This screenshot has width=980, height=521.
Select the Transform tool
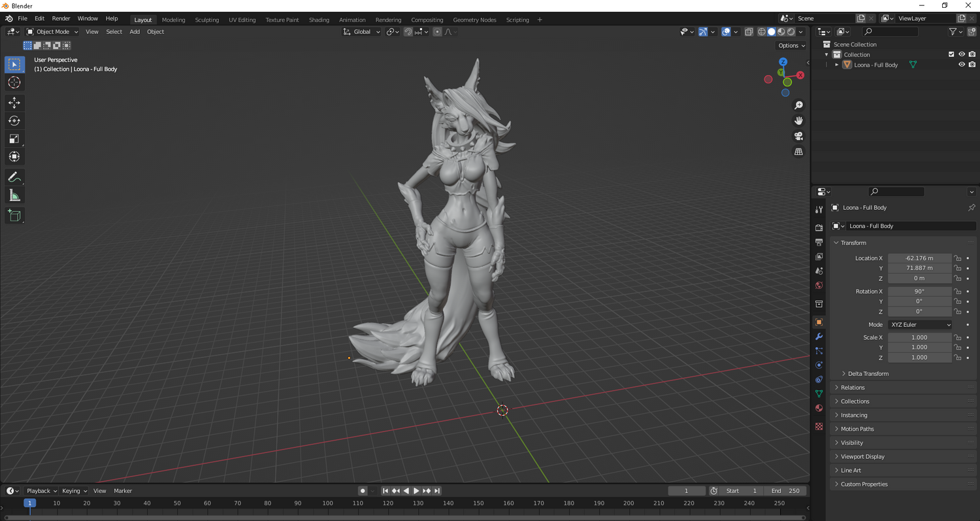(x=14, y=156)
